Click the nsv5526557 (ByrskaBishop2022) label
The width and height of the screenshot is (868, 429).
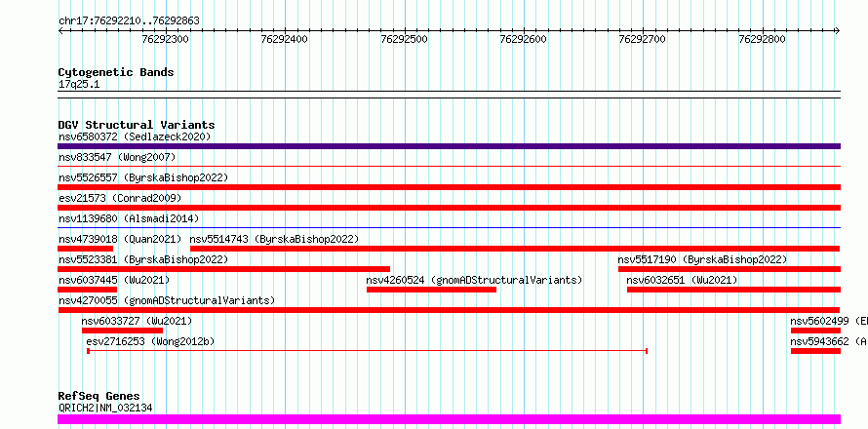pos(143,177)
